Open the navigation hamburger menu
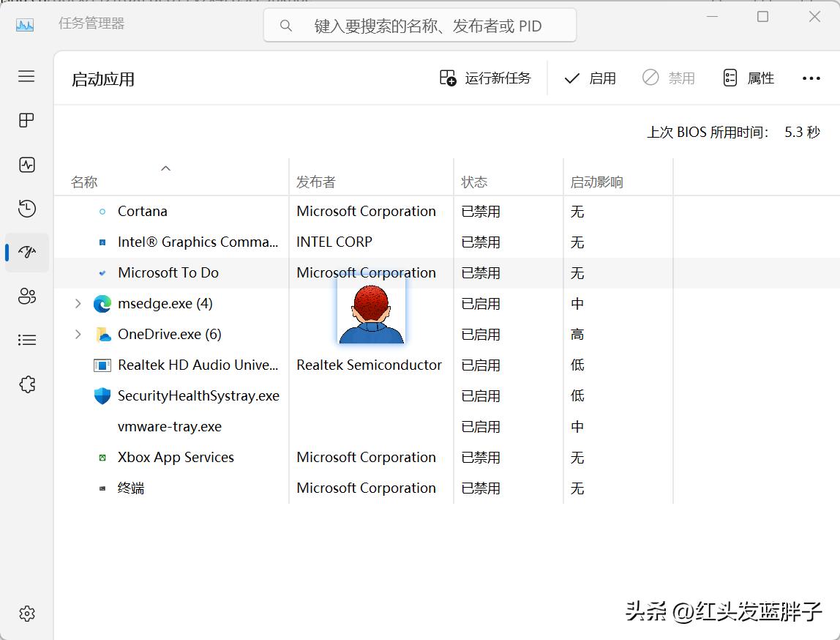The image size is (840, 640). click(26, 75)
